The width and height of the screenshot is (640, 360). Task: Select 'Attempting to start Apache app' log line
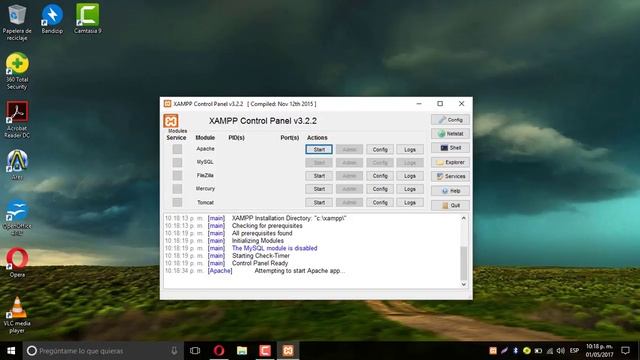tap(300, 271)
